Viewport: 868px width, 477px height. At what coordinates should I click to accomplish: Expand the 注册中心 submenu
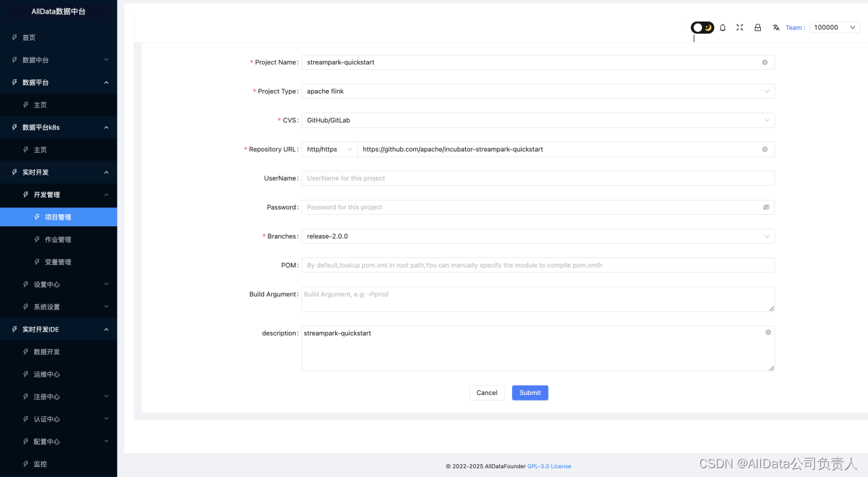click(x=58, y=397)
